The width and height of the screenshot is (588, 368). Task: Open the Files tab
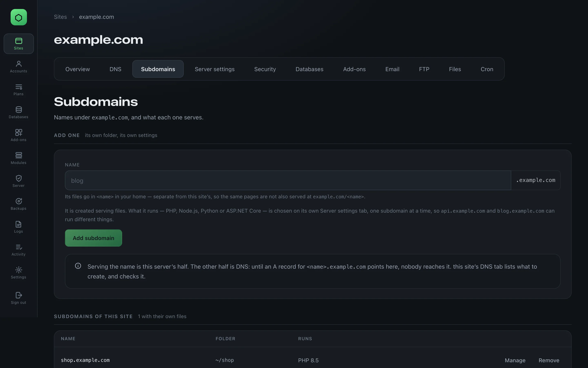click(455, 69)
